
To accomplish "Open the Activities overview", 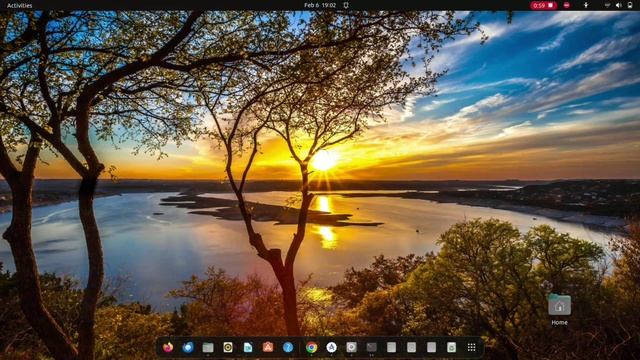I will (20, 5).
